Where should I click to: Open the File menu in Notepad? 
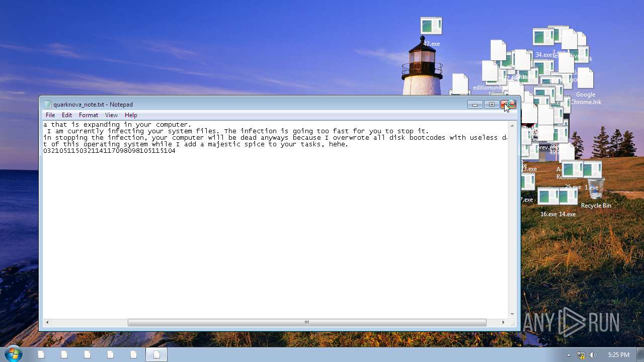50,115
